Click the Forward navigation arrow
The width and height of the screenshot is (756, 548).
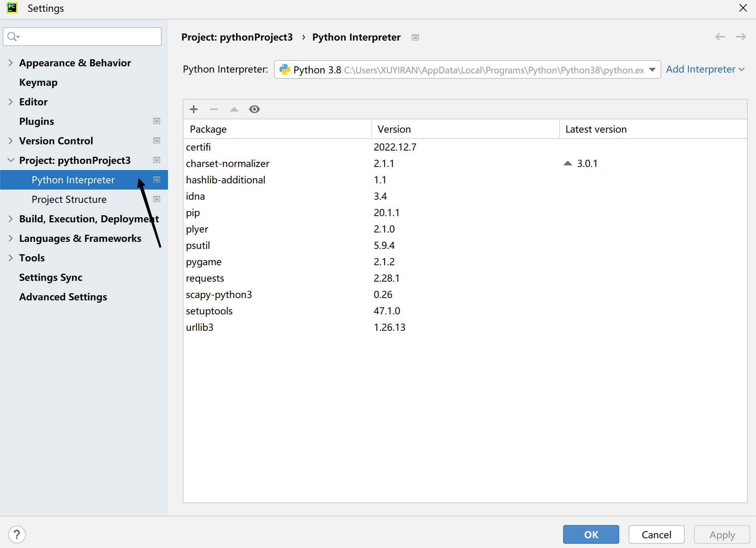coord(741,37)
